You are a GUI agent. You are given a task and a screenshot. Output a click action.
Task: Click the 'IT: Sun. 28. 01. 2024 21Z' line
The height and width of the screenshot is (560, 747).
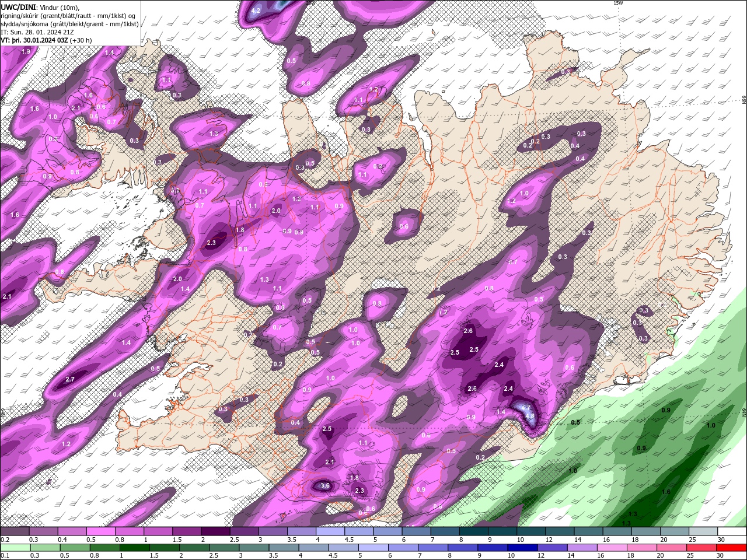pos(37,33)
